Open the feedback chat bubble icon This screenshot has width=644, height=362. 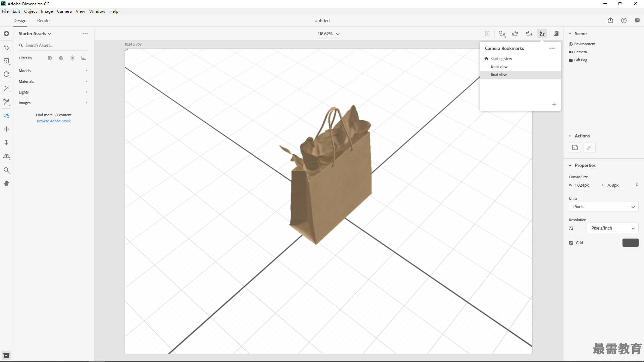(637, 20)
